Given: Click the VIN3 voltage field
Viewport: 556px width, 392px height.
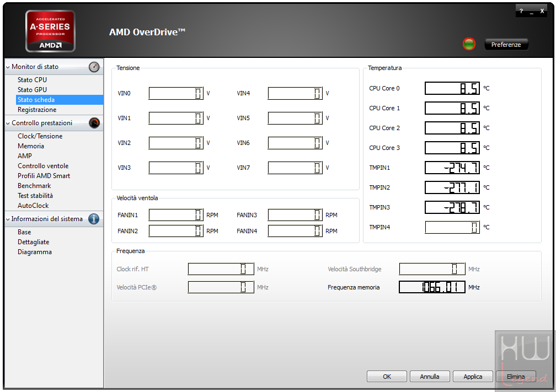Looking at the screenshot, I should tap(176, 168).
